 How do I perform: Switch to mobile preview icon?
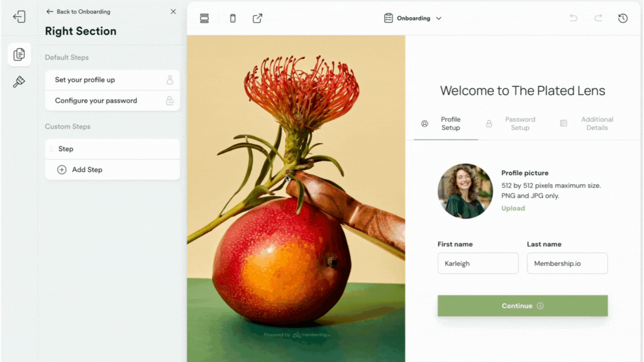(x=232, y=19)
